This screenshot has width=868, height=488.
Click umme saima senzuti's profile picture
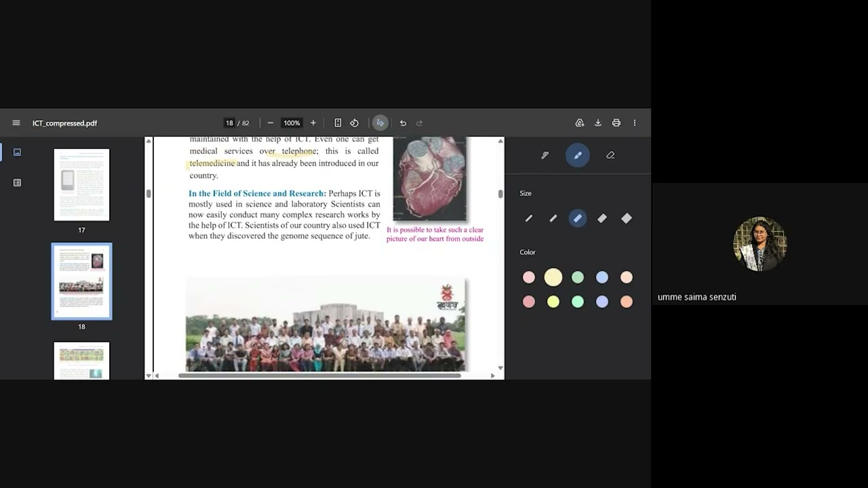pyautogui.click(x=759, y=244)
